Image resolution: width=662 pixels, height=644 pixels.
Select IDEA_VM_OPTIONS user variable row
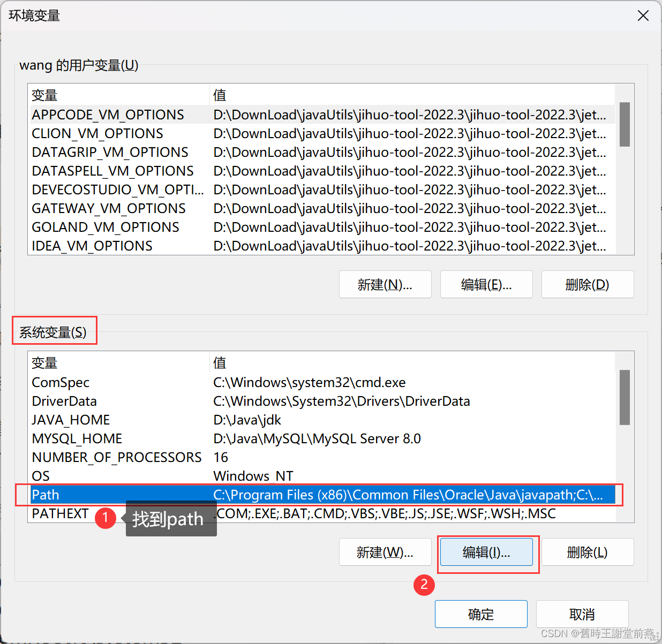pos(322,246)
